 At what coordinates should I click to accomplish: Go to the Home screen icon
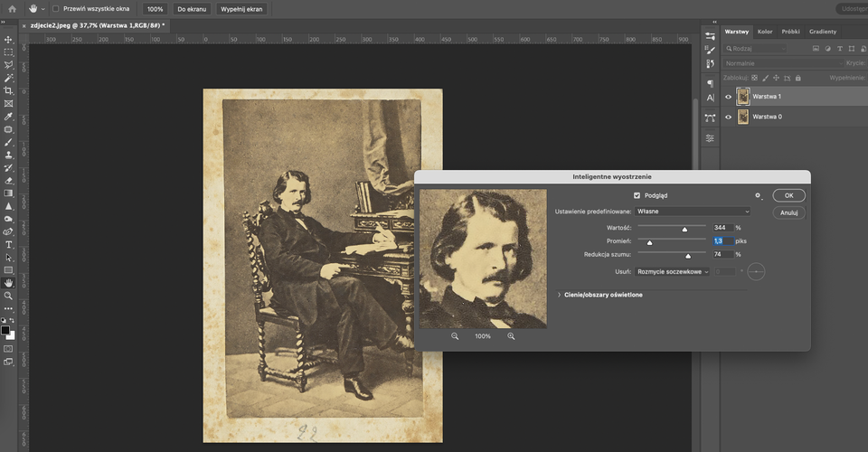(12, 9)
